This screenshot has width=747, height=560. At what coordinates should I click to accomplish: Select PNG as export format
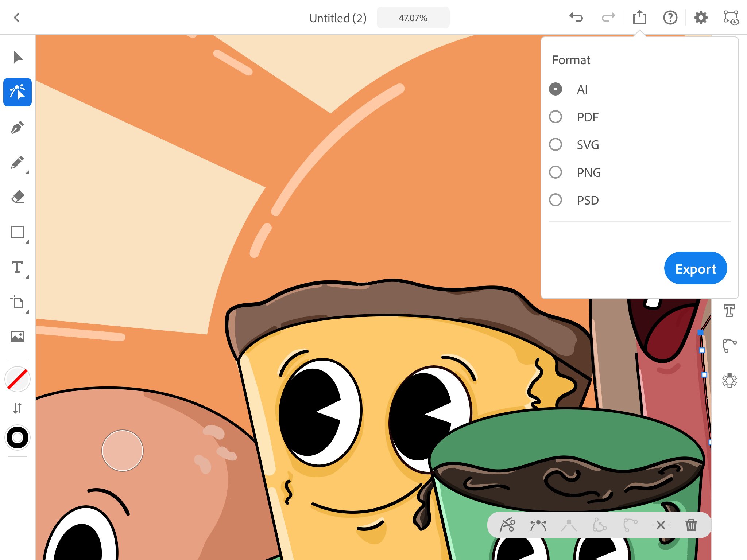click(556, 172)
